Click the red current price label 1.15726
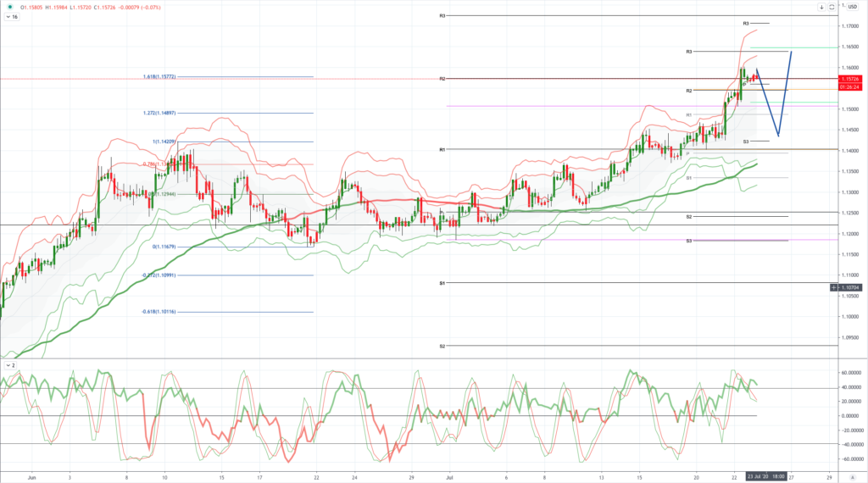 849,79
